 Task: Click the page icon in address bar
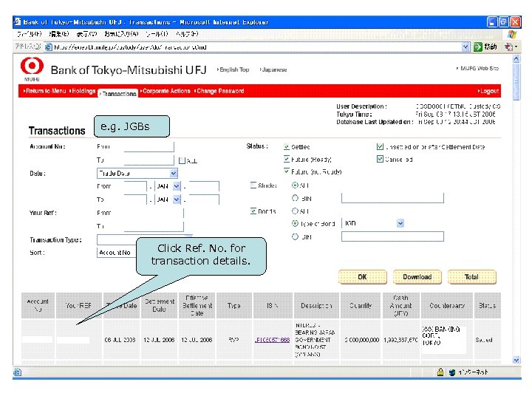click(x=49, y=47)
